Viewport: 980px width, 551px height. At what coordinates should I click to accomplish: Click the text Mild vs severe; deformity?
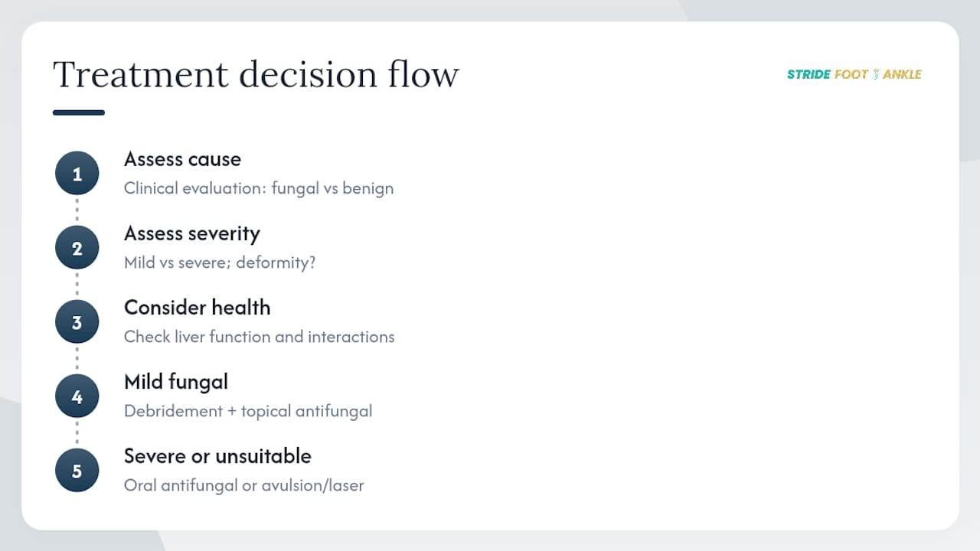point(220,262)
